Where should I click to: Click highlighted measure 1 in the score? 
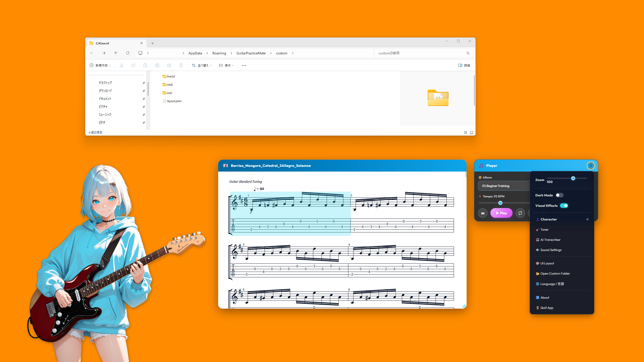point(290,214)
